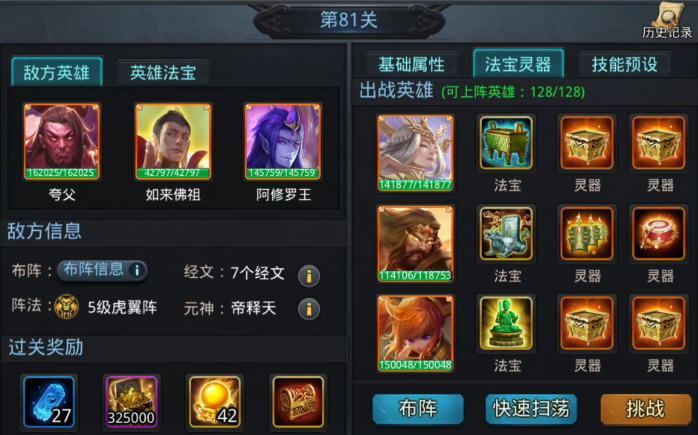Select the stone tablet beast 法宝 icon
This screenshot has width=698, height=435.
[x=506, y=233]
